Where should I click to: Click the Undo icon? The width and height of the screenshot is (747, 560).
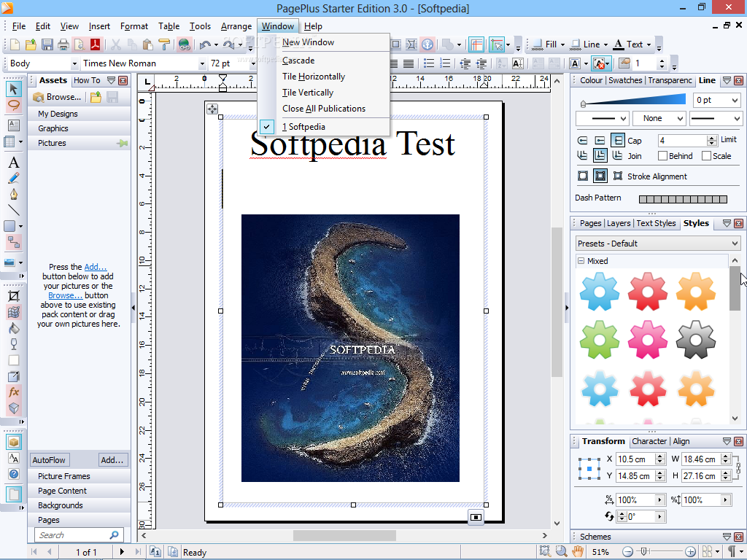coord(205,44)
